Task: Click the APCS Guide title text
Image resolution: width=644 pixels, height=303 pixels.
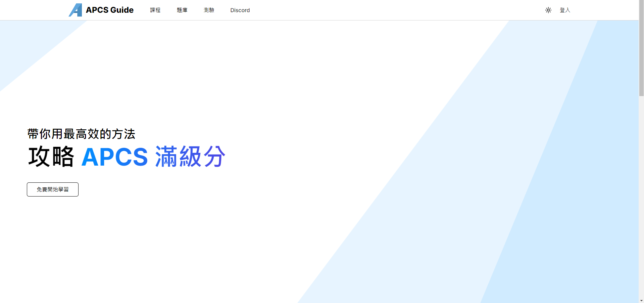Action: click(110, 10)
